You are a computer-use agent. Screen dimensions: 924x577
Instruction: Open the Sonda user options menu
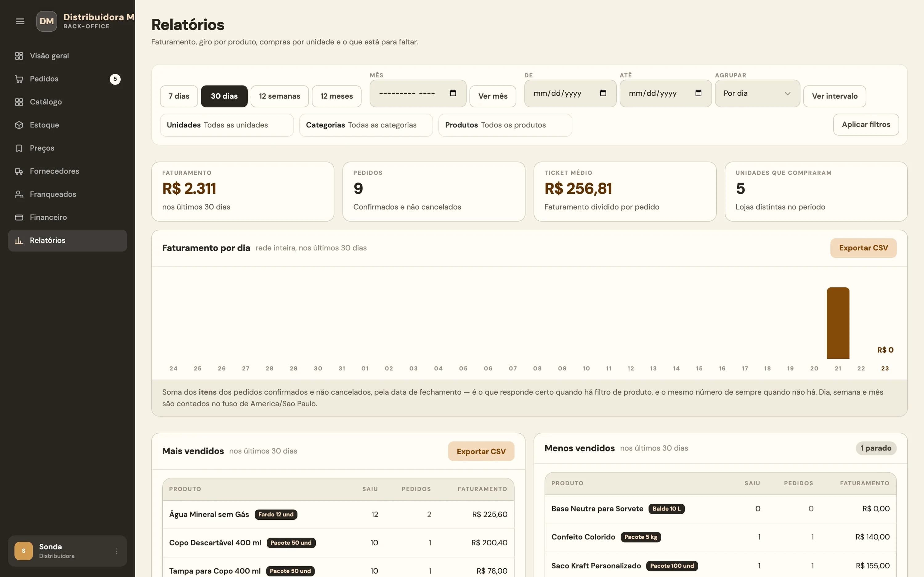[x=116, y=551]
